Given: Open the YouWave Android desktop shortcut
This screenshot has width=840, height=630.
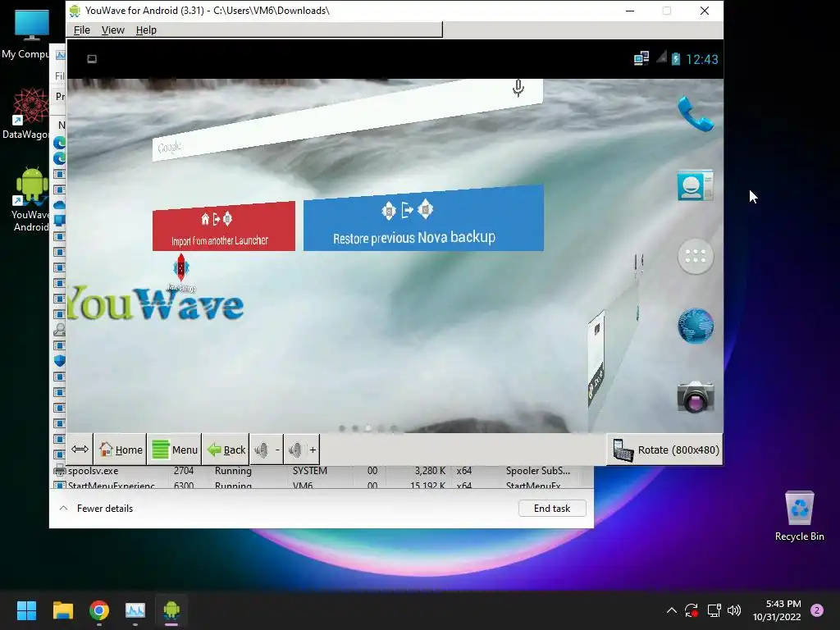Looking at the screenshot, I should 30,199.
